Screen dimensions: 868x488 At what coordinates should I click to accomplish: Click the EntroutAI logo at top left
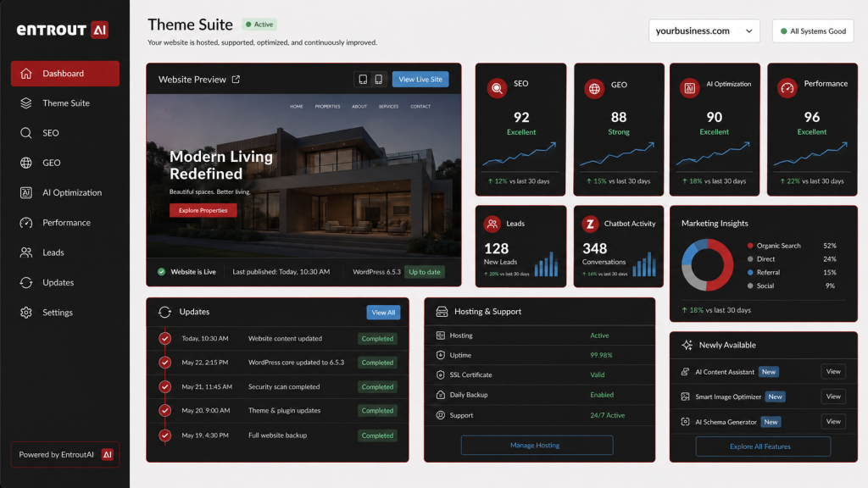tap(62, 30)
